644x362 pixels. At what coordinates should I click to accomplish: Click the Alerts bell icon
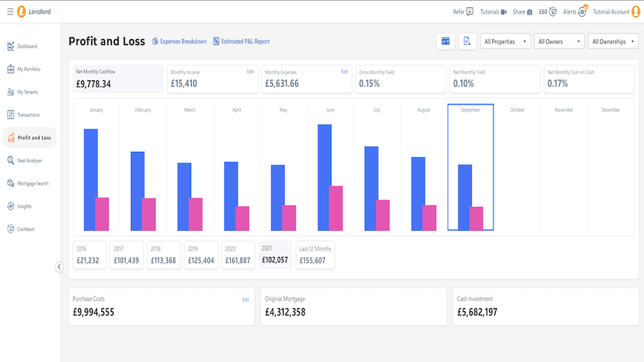point(582,12)
